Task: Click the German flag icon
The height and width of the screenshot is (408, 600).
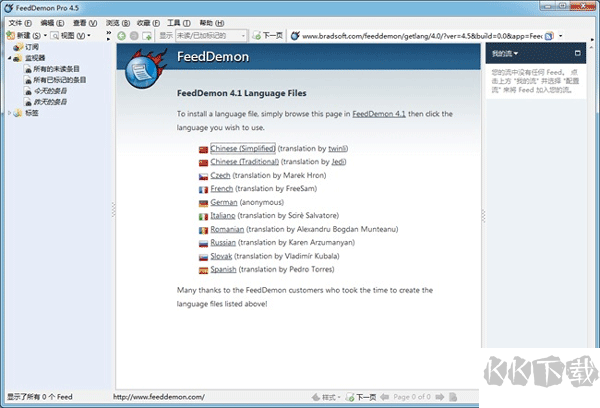Action: (203, 204)
